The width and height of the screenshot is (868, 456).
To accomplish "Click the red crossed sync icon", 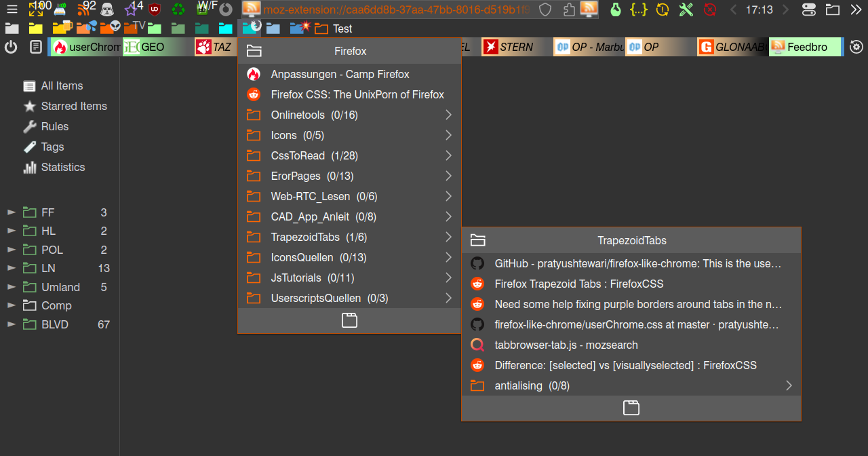I will [710, 9].
